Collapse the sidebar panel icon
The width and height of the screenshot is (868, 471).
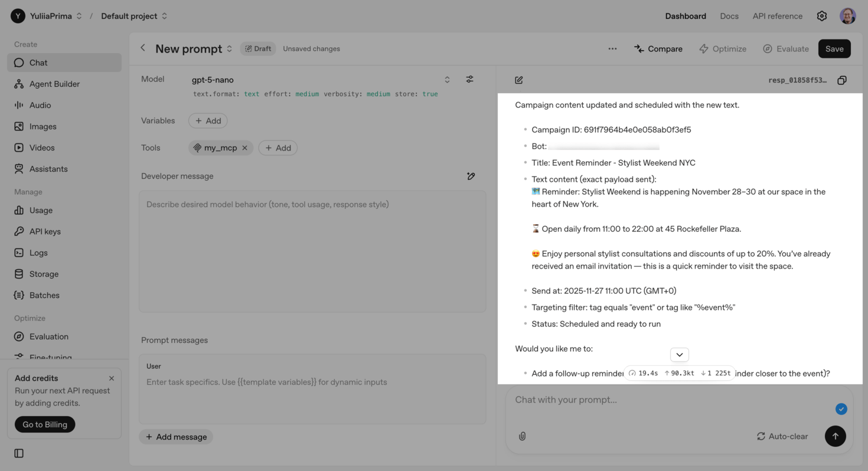click(x=19, y=453)
